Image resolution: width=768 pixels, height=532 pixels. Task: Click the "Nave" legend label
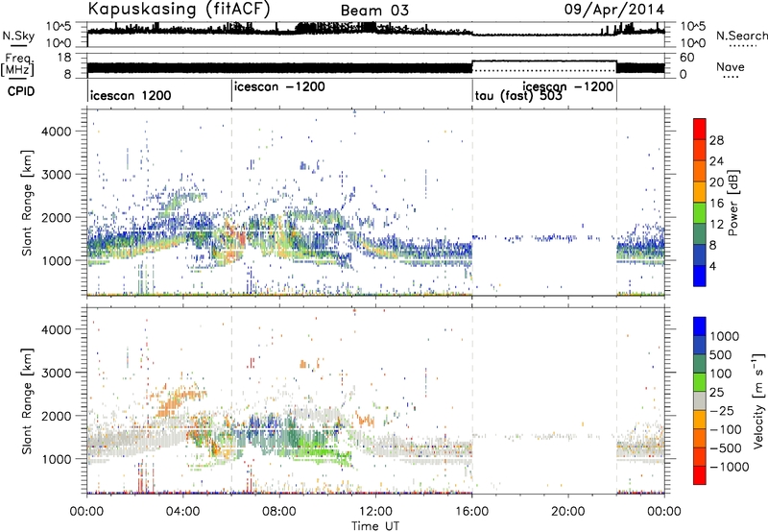pyautogui.click(x=731, y=66)
